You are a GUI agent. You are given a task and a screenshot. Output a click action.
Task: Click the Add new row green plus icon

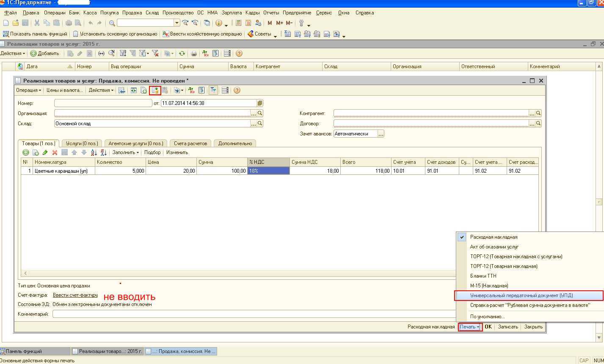[x=25, y=152]
